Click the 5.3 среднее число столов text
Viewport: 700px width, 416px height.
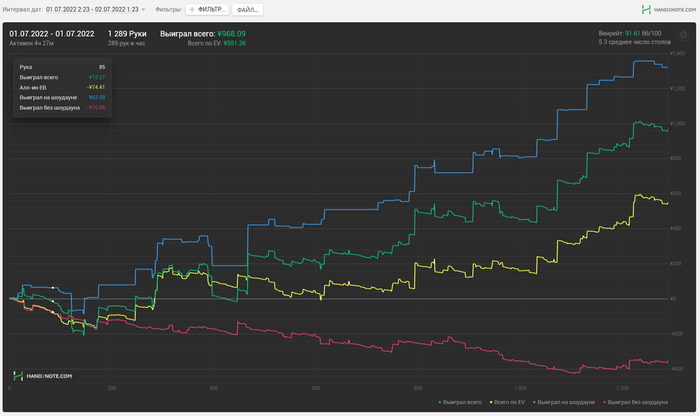tap(634, 42)
